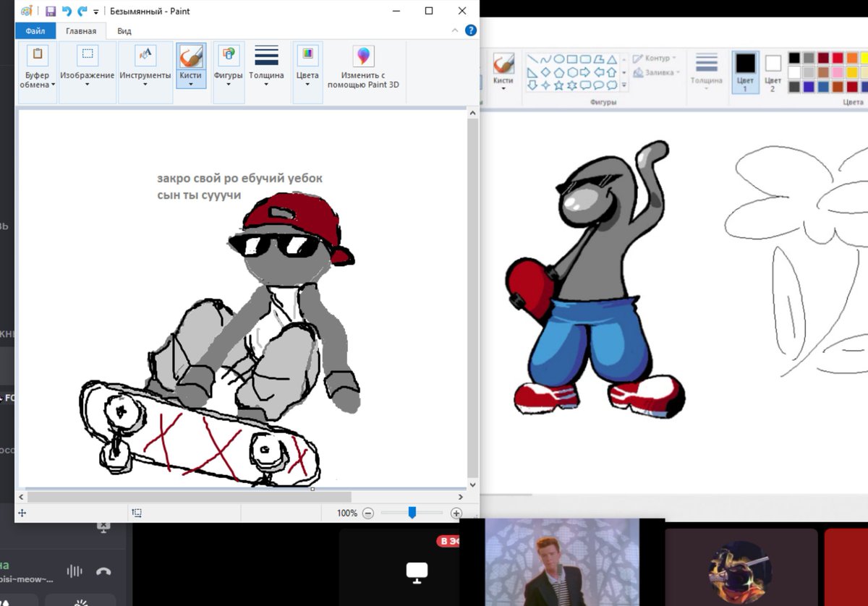Select the rectangle shape in background Paint
The image size is (868, 606).
pos(572,59)
